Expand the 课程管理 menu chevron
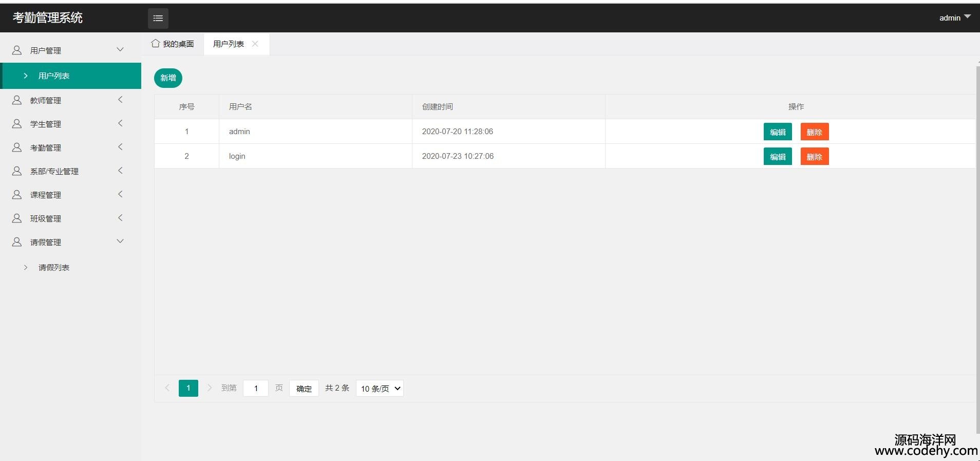The width and height of the screenshot is (980, 461). (120, 194)
